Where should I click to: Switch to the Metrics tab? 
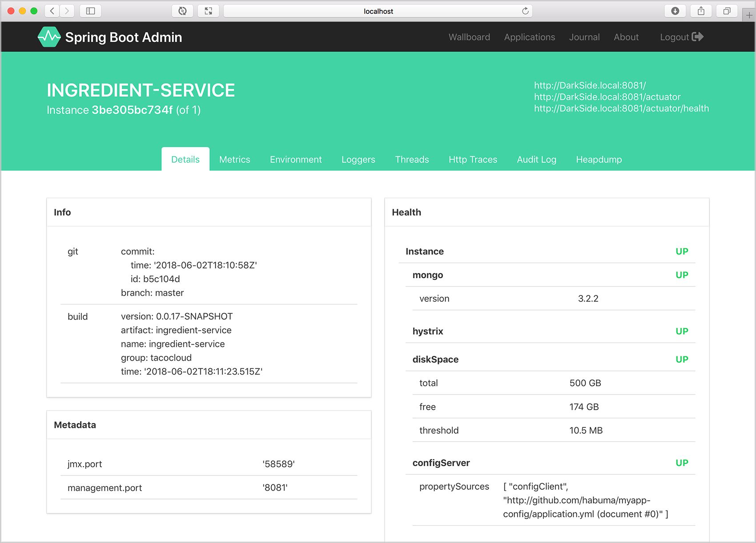pyautogui.click(x=234, y=160)
